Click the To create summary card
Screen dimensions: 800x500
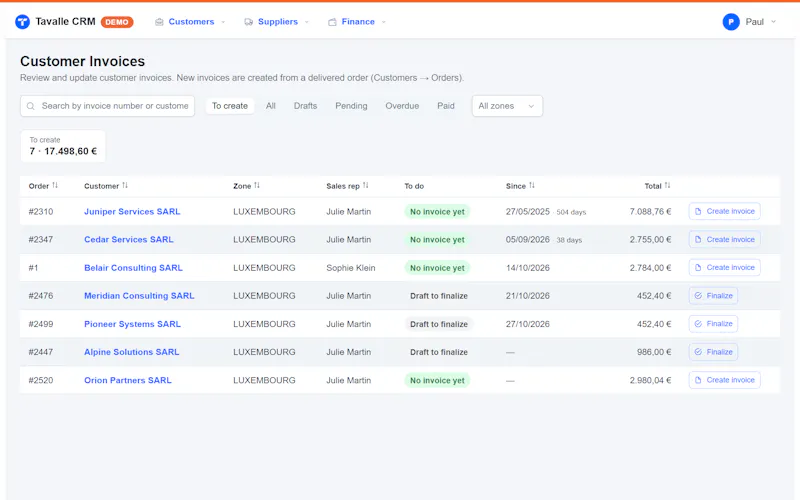(63, 146)
